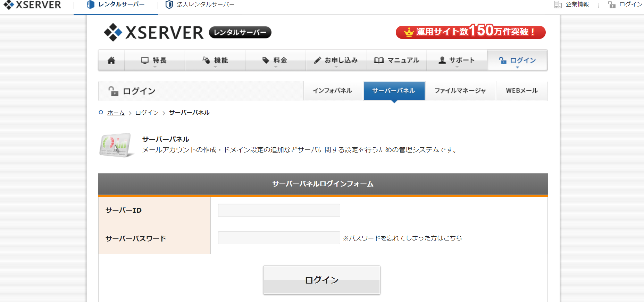Focus the サーバーID input field
Screen dimensions: 644x302
[x=279, y=210]
